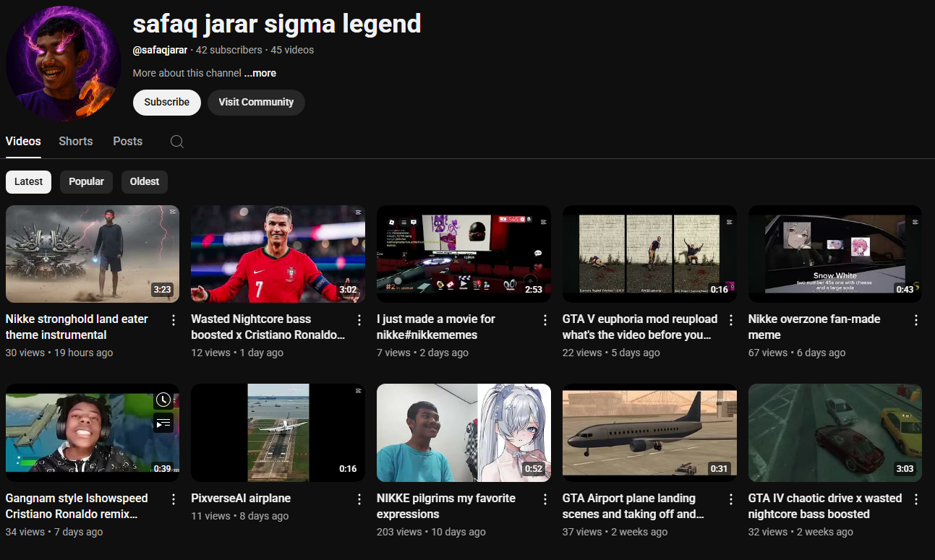Open options menu for NIKKE pilgrims video
935x560 pixels.
tap(545, 499)
